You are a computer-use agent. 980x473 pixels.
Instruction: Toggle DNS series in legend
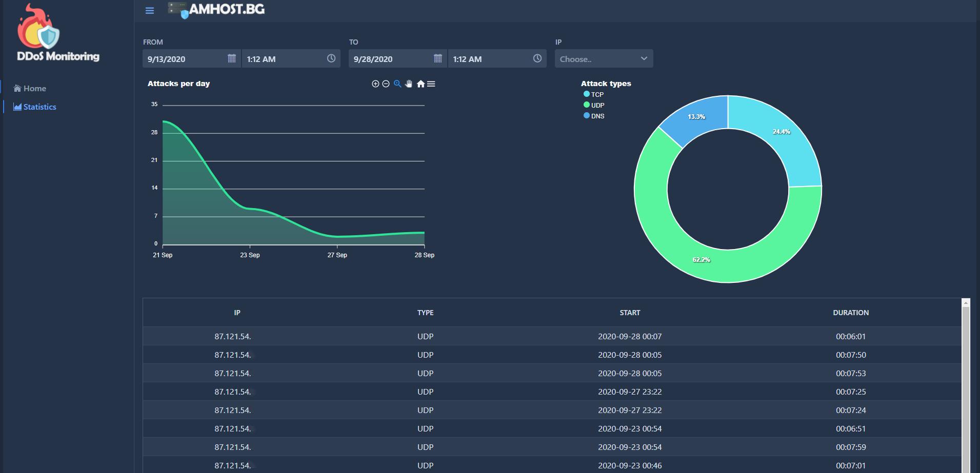point(594,116)
